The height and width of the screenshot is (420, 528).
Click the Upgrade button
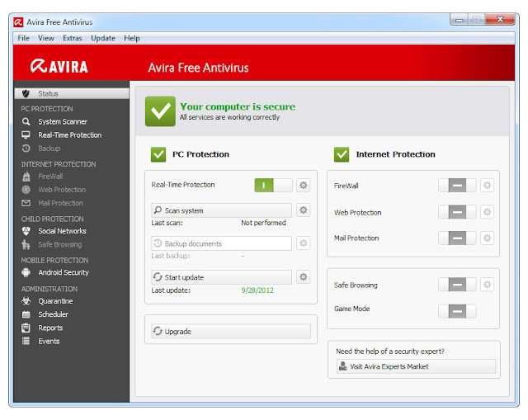click(231, 331)
